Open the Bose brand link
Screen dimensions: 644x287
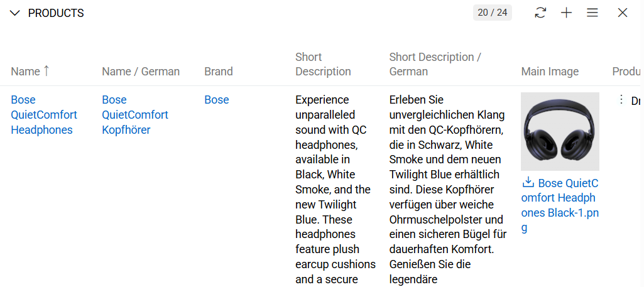click(217, 100)
